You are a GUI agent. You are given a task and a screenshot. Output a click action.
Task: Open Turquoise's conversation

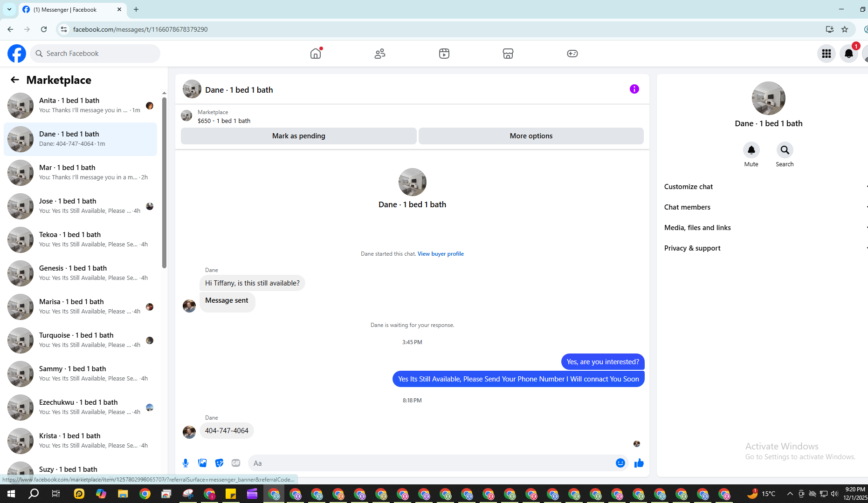(x=80, y=340)
